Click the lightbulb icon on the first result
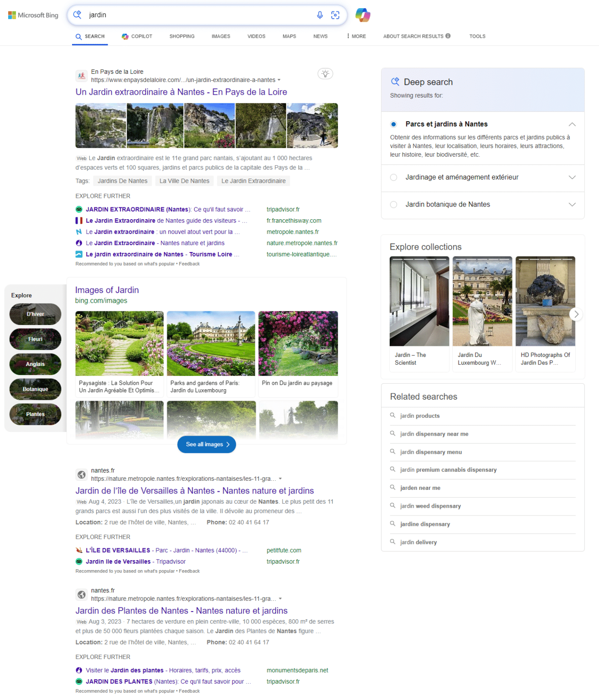Screen dimensions: 599x700 coord(325,73)
